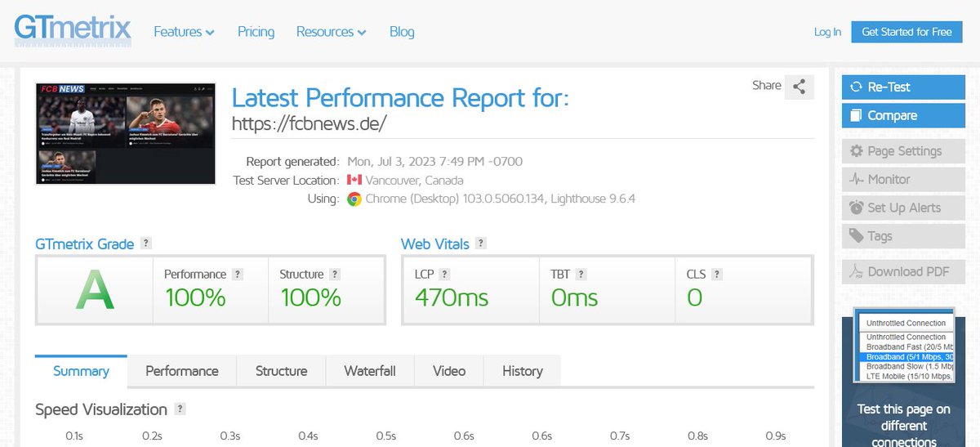Click help icon next to Structure score
The height and width of the screenshot is (447, 980).
tap(335, 275)
